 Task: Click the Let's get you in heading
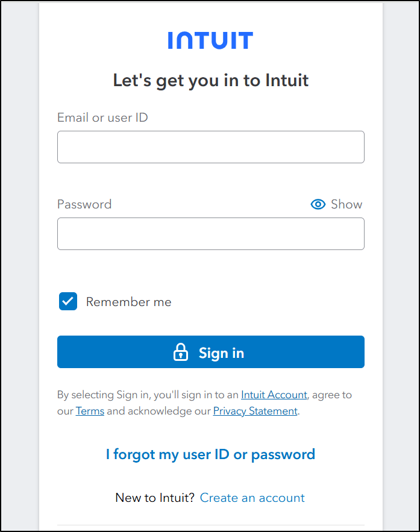[x=210, y=80]
